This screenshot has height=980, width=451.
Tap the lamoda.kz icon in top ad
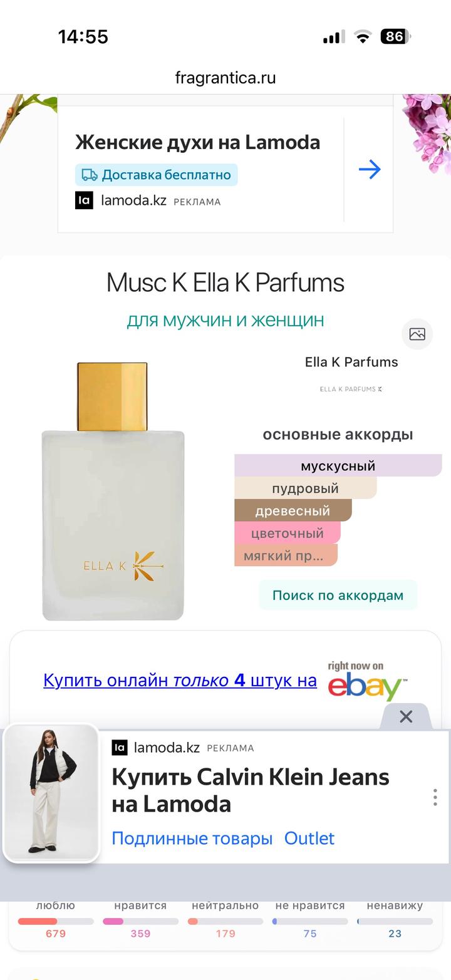[x=84, y=201]
